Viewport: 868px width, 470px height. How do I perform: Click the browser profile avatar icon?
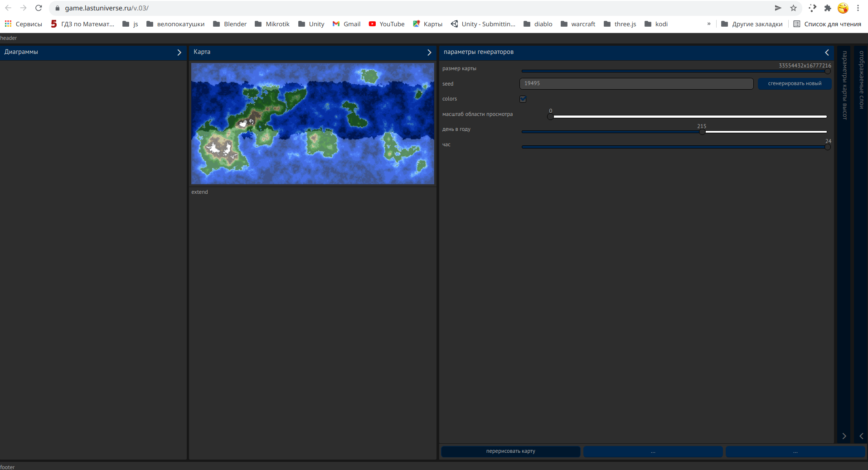pyautogui.click(x=843, y=8)
